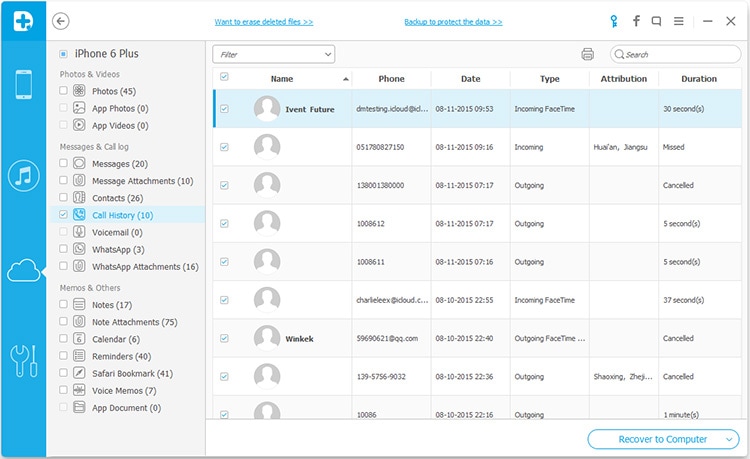Click the Voicemail microphone icon
750x459 pixels.
[79, 232]
